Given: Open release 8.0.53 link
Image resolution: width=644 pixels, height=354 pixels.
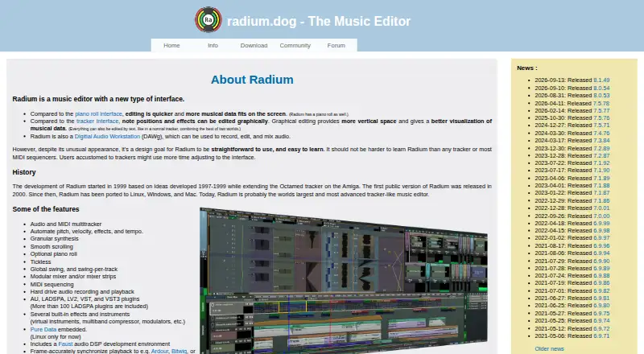Looking at the screenshot, I should click(x=601, y=95).
